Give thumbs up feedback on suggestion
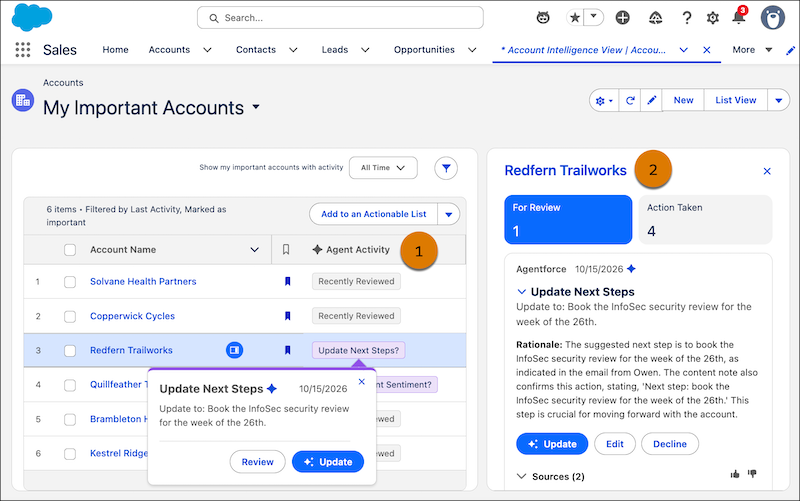This screenshot has width=800, height=501. (735, 474)
